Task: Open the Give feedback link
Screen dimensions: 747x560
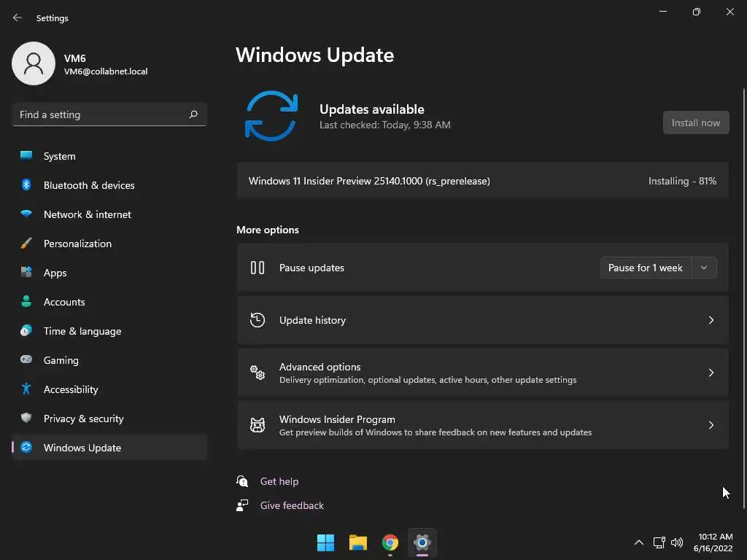Action: click(x=292, y=505)
